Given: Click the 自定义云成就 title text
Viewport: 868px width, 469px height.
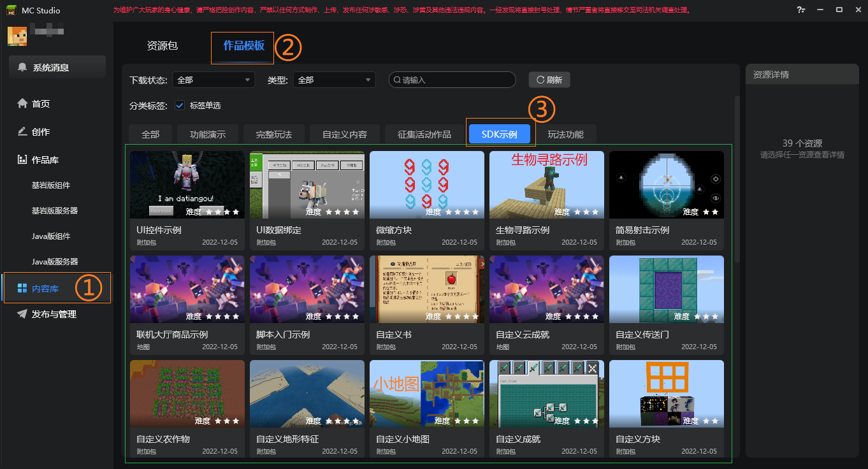Looking at the screenshot, I should point(523,335).
